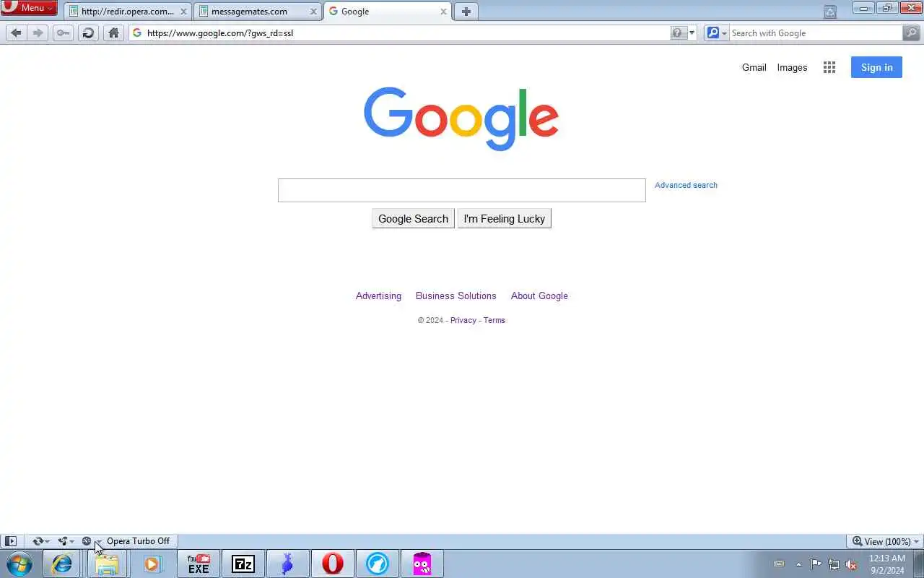The width and height of the screenshot is (924, 578).
Task: Click the Google logo
Action: (x=461, y=119)
